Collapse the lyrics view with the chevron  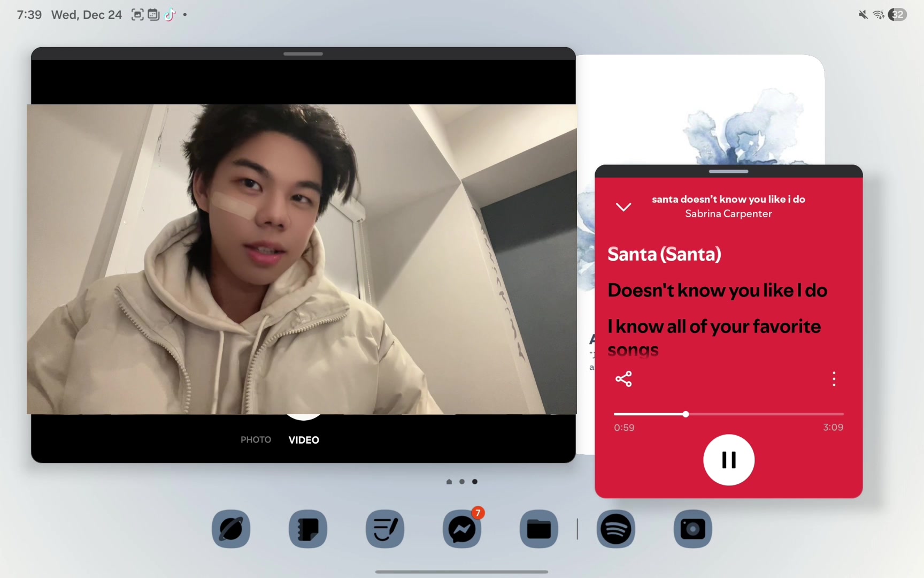(623, 207)
